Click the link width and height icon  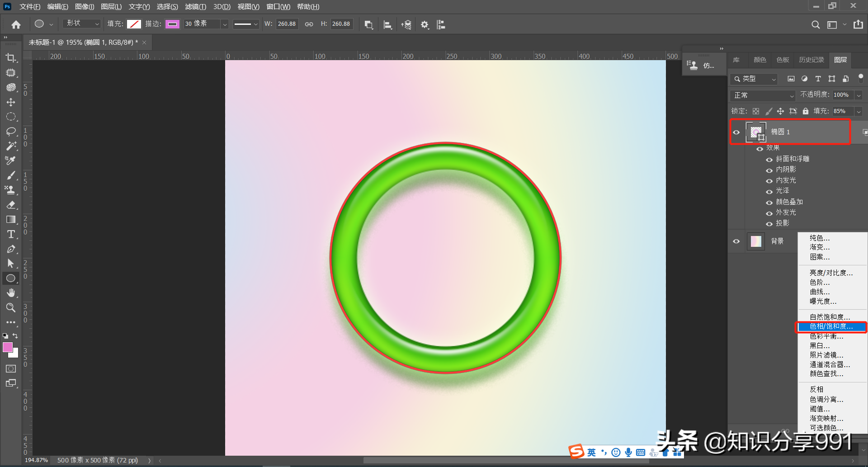(x=309, y=24)
